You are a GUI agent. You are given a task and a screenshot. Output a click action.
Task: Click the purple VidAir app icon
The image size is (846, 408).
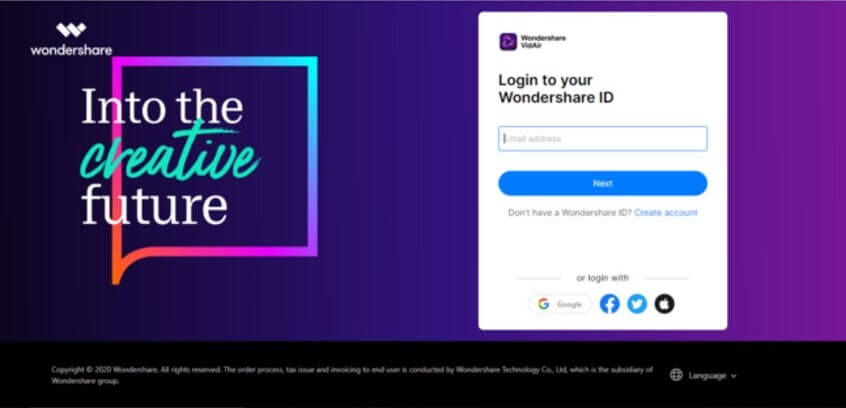click(508, 42)
